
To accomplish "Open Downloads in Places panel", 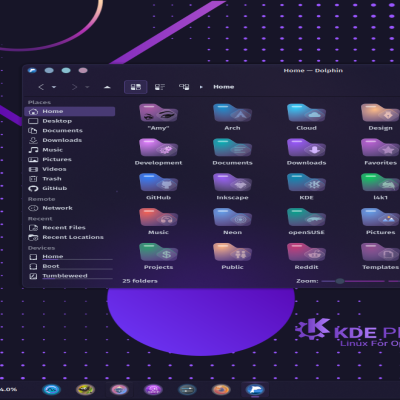I will click(70, 140).
